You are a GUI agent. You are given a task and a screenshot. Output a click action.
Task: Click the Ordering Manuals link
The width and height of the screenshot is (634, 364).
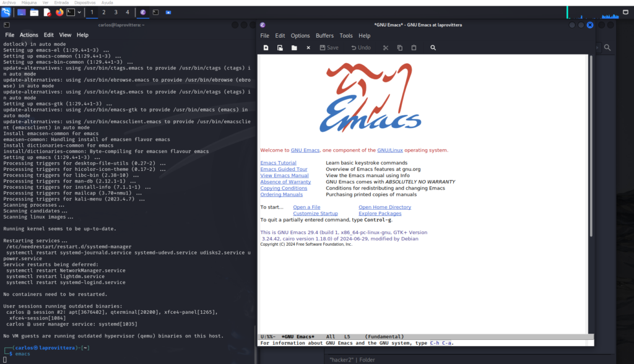282,194
